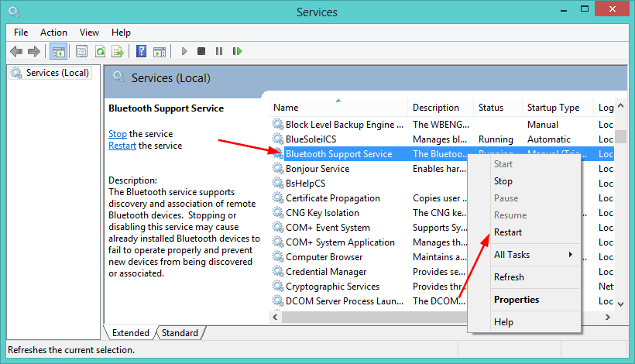Click the Properties toolbar icon
This screenshot has height=364, width=635.
tap(81, 51)
